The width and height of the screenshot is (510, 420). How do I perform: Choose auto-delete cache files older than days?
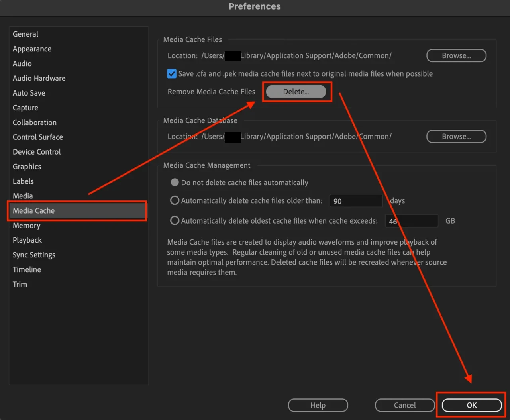[175, 200]
